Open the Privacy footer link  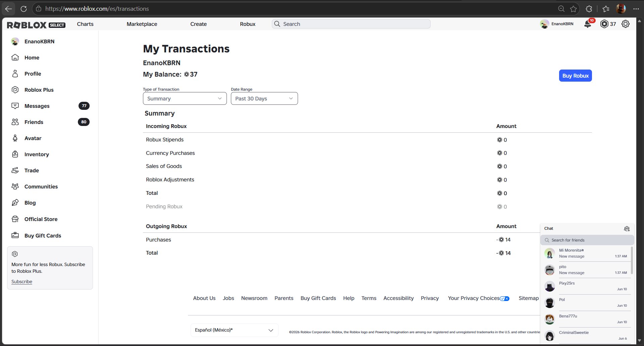pos(430,298)
